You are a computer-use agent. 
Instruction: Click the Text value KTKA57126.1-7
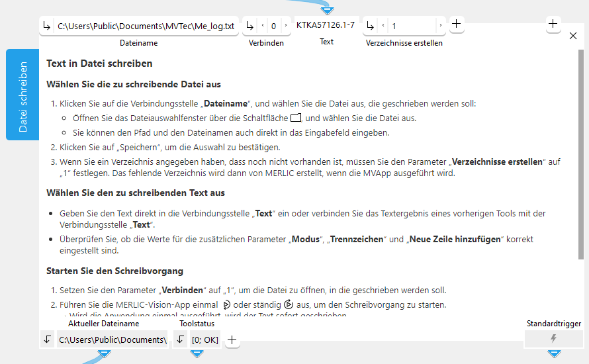(326, 25)
